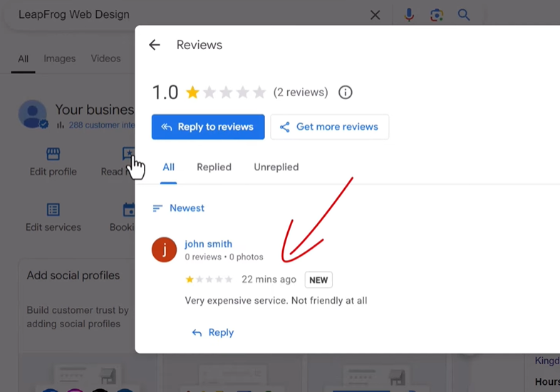Open Edit services list icon
The width and height of the screenshot is (560, 392).
point(53,210)
